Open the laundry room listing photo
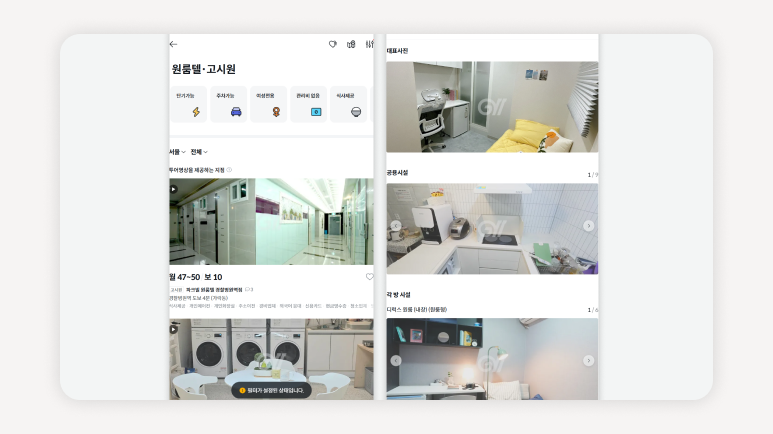The image size is (773, 434). (x=272, y=359)
